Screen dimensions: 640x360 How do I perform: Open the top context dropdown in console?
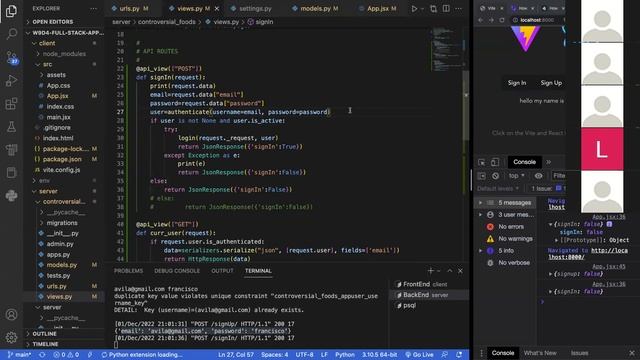(516, 176)
